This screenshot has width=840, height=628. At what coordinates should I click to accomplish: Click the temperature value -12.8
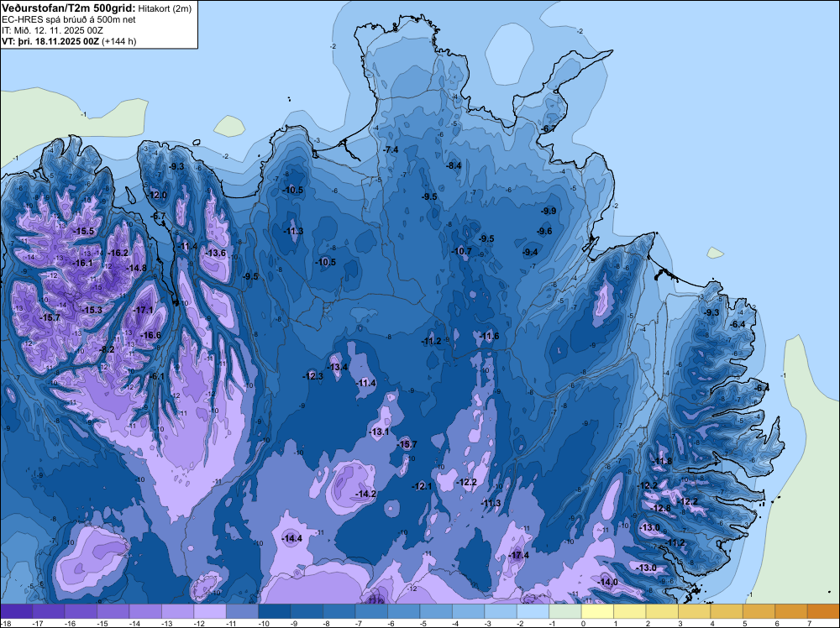point(661,508)
